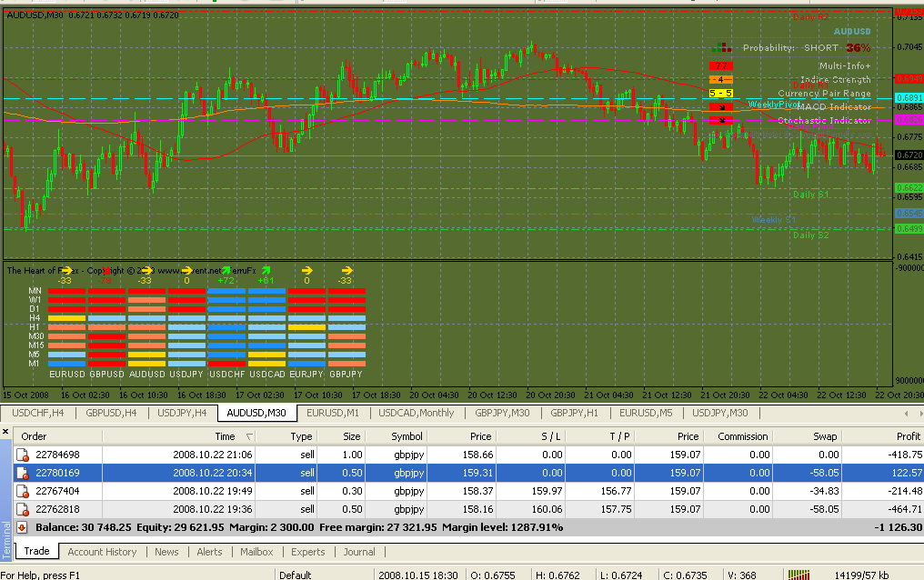Sort orders by Type column header
Image resolution: width=924 pixels, height=580 pixels.
click(286, 436)
